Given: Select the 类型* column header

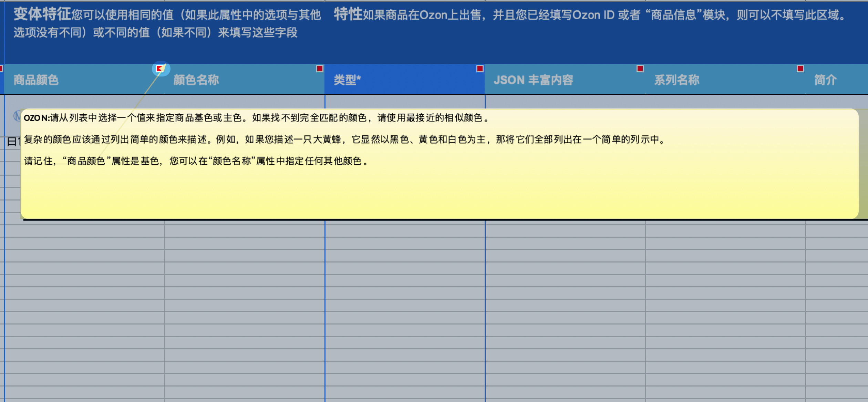Looking at the screenshot, I should pos(405,80).
